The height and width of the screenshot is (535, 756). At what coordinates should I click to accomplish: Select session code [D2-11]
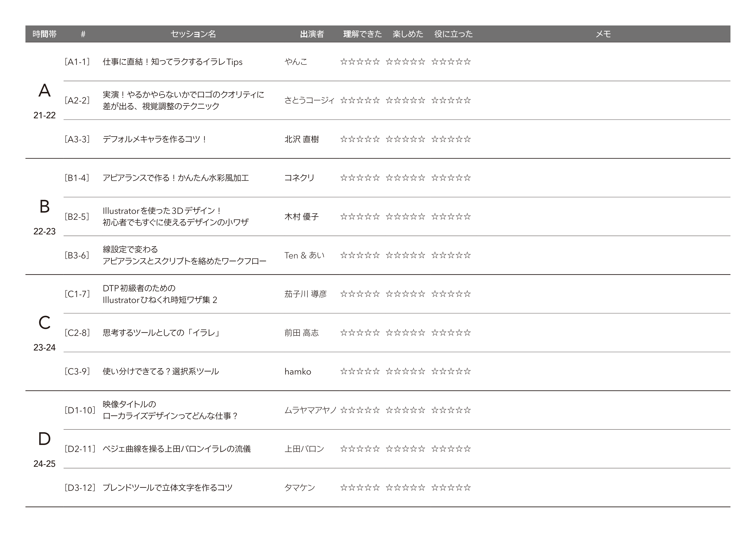coord(80,449)
